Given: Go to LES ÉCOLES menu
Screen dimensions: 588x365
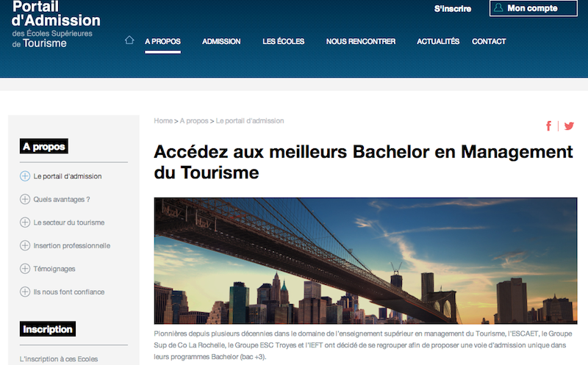Looking at the screenshot, I should coord(283,42).
